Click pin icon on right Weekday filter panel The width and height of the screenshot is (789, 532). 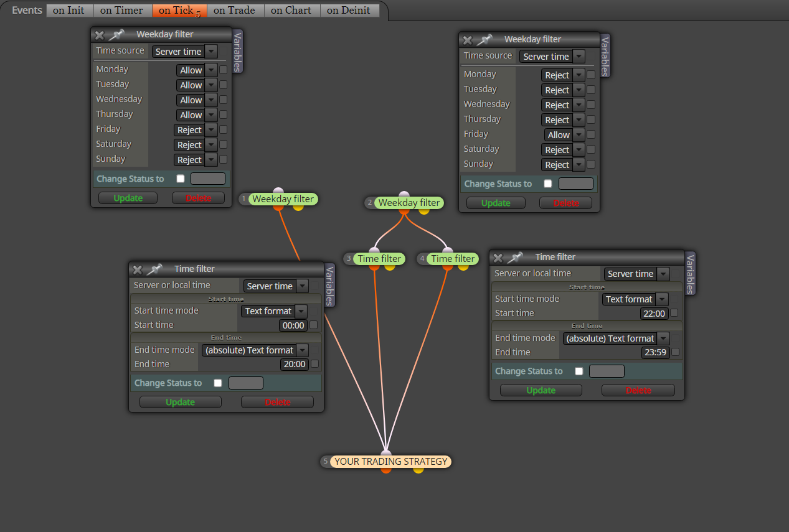pyautogui.click(x=485, y=40)
